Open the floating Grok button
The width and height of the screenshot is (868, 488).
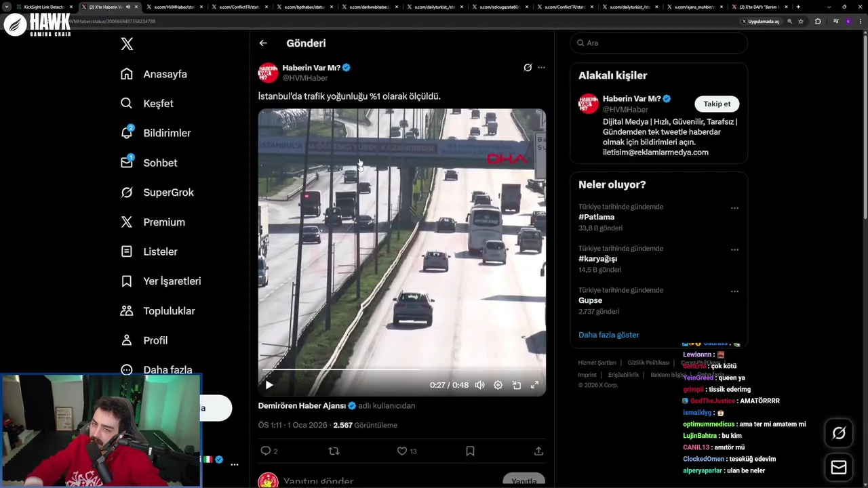click(x=839, y=433)
